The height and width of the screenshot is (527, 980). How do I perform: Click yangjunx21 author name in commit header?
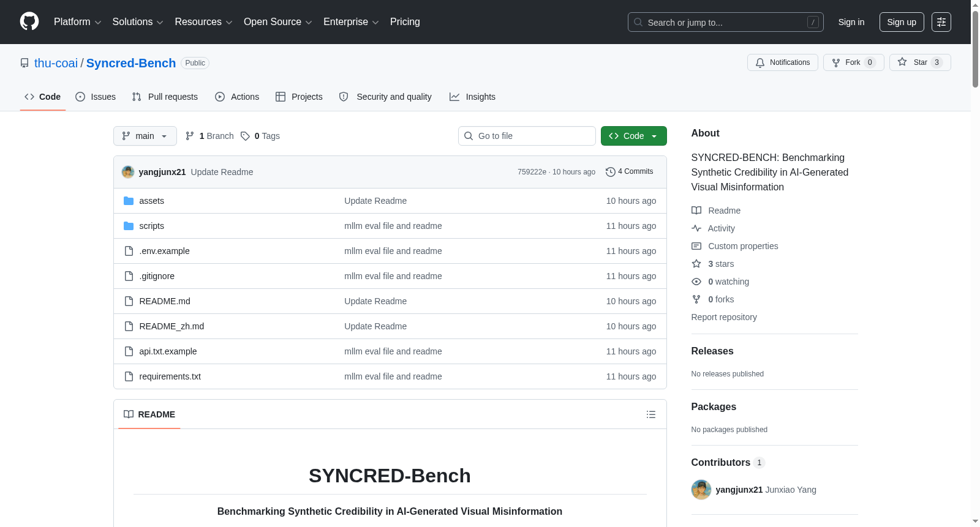pos(162,172)
